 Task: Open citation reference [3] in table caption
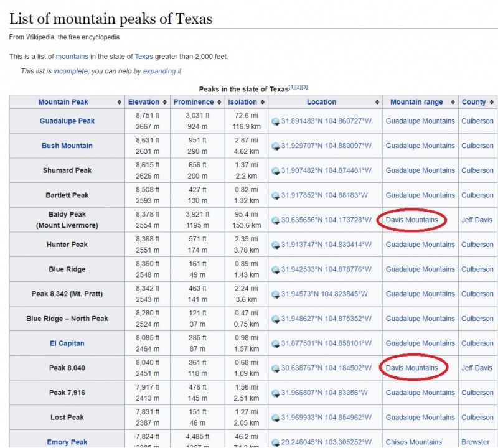tap(304, 87)
